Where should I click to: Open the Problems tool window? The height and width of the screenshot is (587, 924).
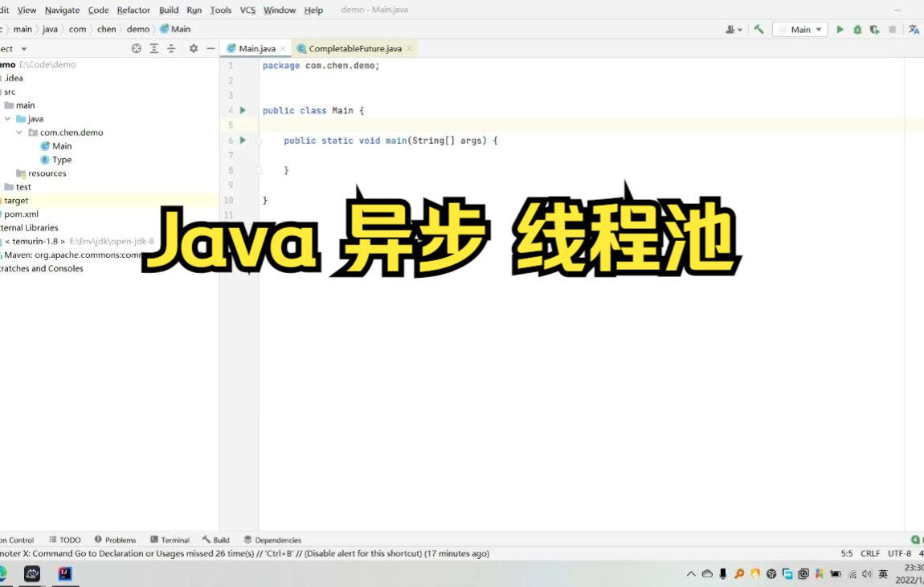[x=119, y=540]
